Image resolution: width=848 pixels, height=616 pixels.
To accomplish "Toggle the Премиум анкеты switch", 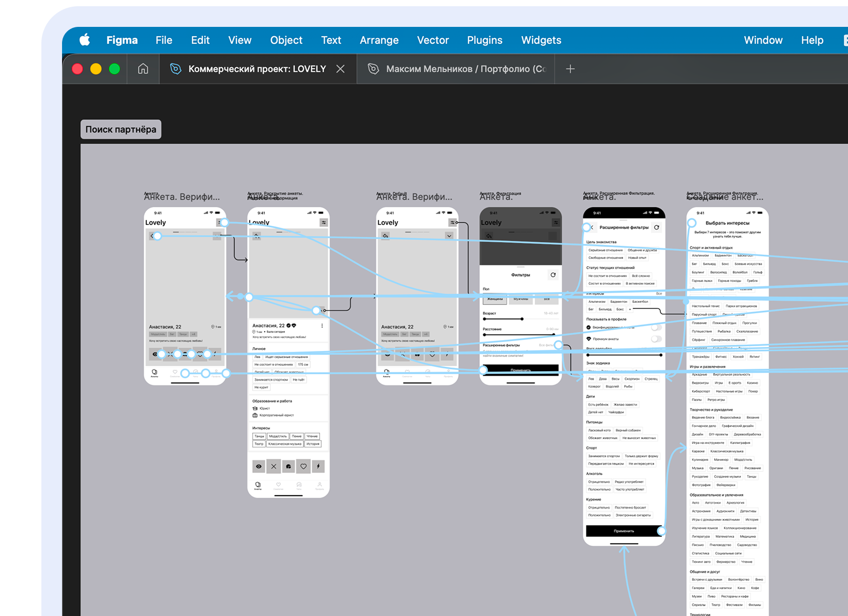I will tap(656, 339).
